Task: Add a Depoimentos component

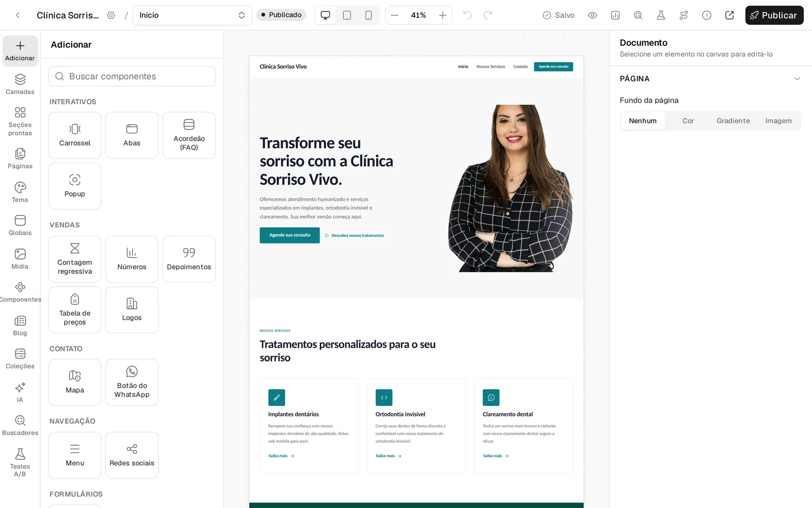Action: [x=189, y=259]
